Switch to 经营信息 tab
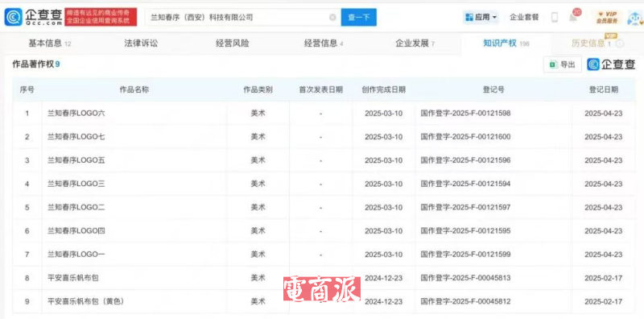Screen dimensions: 644x319 coord(324,43)
